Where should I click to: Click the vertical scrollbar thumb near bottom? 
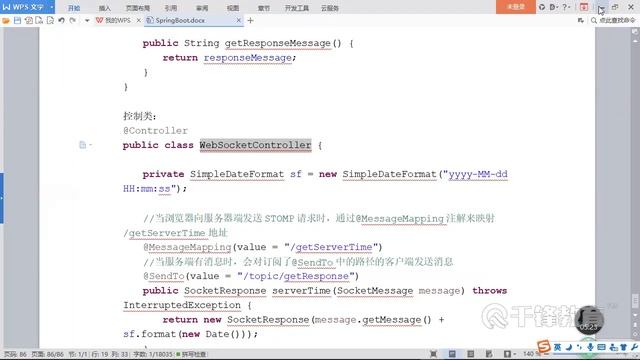click(x=635, y=301)
